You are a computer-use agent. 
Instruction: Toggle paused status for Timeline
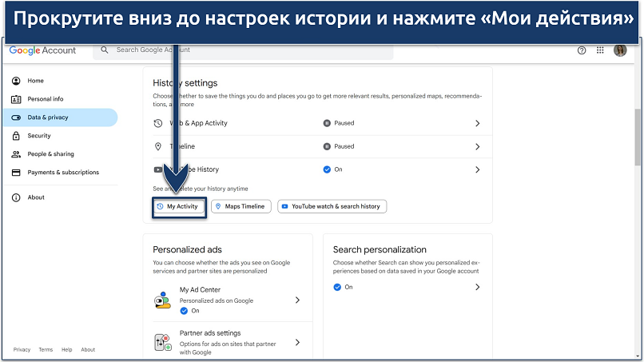(x=339, y=146)
